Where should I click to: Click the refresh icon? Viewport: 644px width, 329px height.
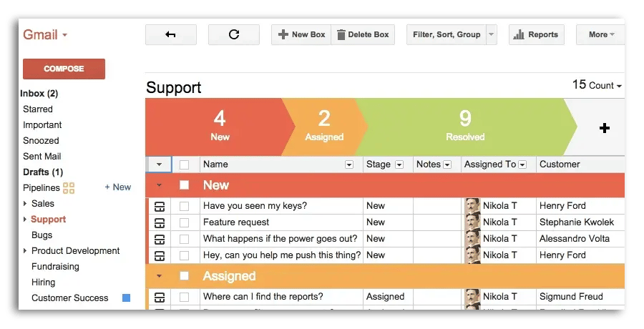(x=233, y=34)
